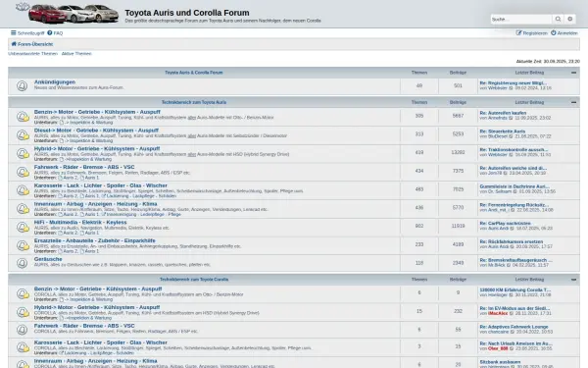The height and width of the screenshot is (368, 588).
Task: View latest post icon beside iMacAlex
Action: click(x=512, y=313)
